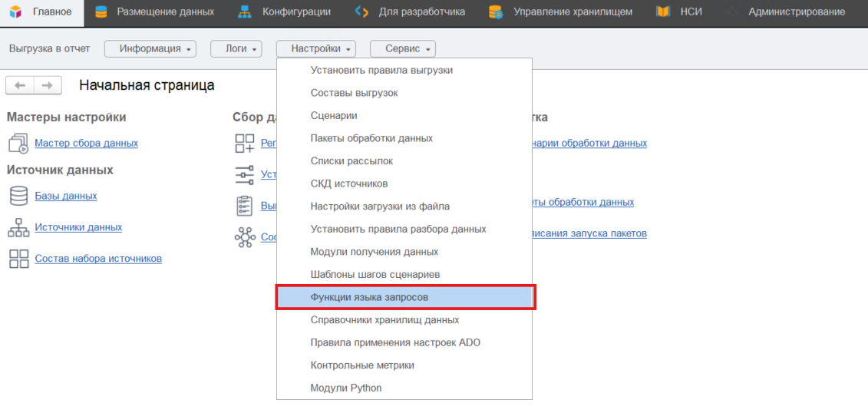Click the Источники данных hierarchy icon
This screenshot has width=868, height=413.
(x=18, y=228)
